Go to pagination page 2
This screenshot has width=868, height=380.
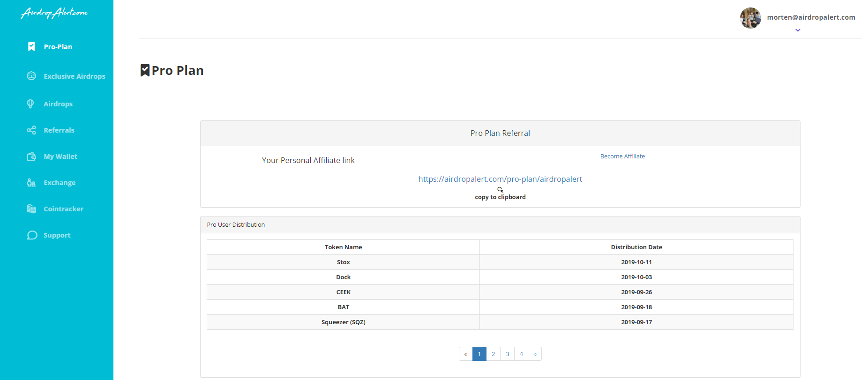point(493,354)
